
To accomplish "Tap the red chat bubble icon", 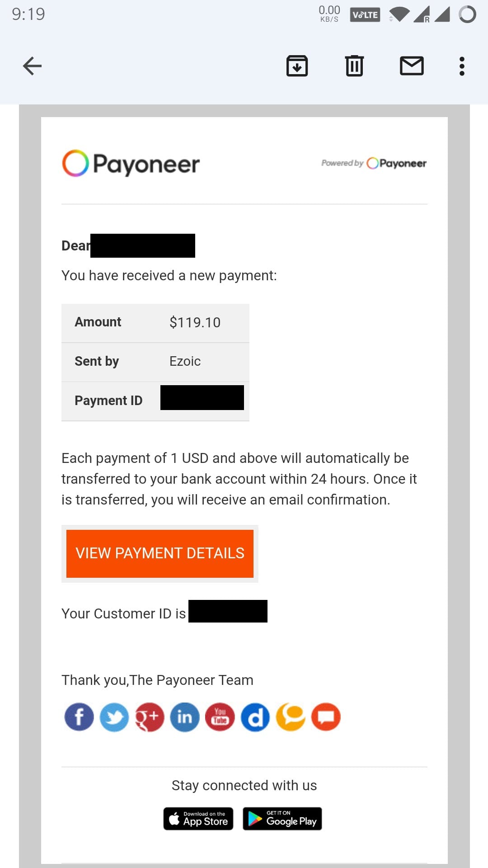I will pos(326,717).
